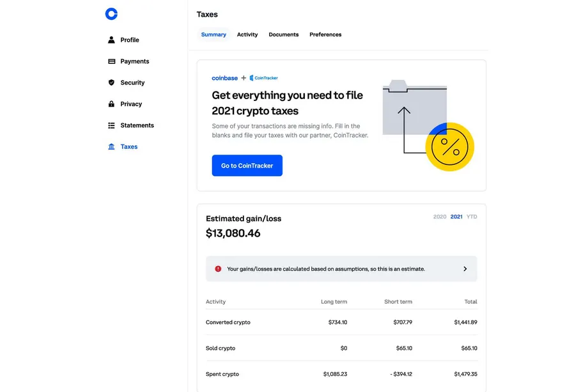Click the $13,080.46 estimated gain value
This screenshot has width=588, height=392.
pyautogui.click(x=233, y=233)
